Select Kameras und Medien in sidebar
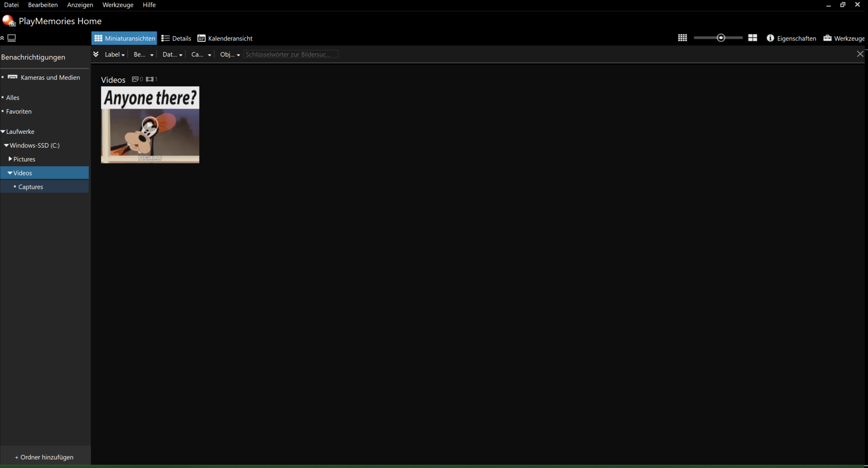 tap(45, 77)
